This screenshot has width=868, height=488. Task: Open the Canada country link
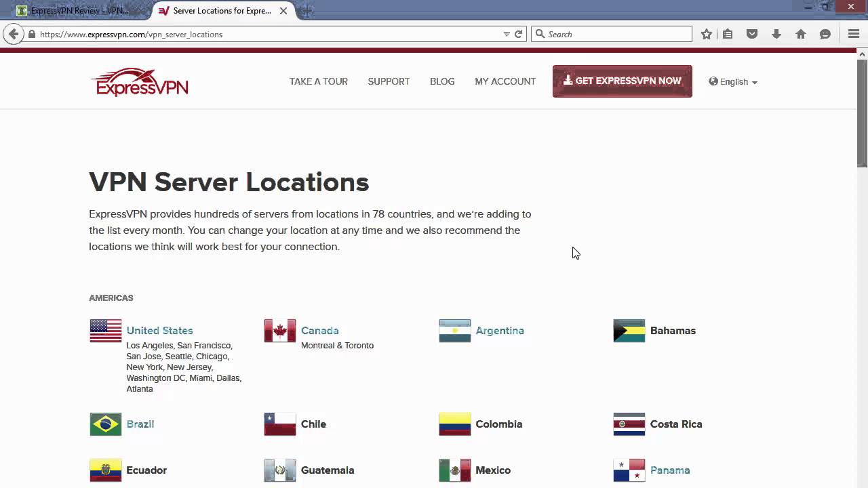click(320, 331)
